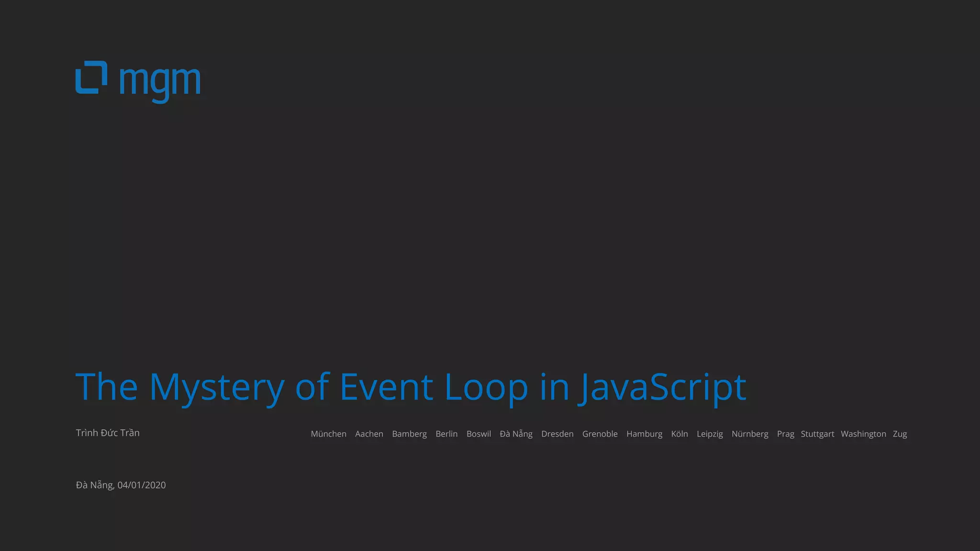Select the Hamburg city label
Viewport: 980px width, 551px height.
644,434
